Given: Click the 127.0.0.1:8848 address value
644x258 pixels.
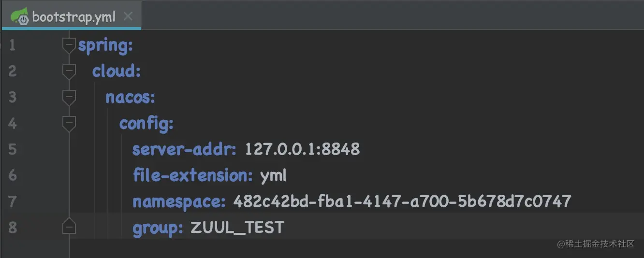Looking at the screenshot, I should 302,149.
